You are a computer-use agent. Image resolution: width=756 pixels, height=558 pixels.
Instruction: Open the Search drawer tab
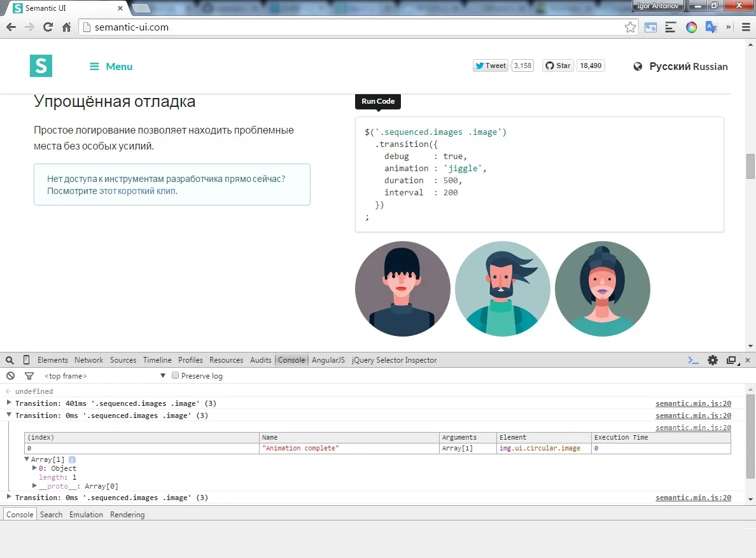click(x=51, y=514)
